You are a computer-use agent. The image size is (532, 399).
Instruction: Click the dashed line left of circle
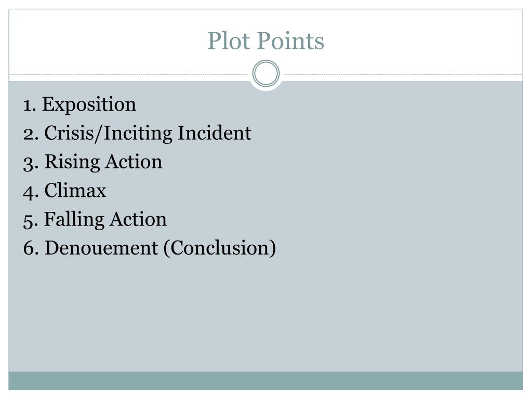129,74
